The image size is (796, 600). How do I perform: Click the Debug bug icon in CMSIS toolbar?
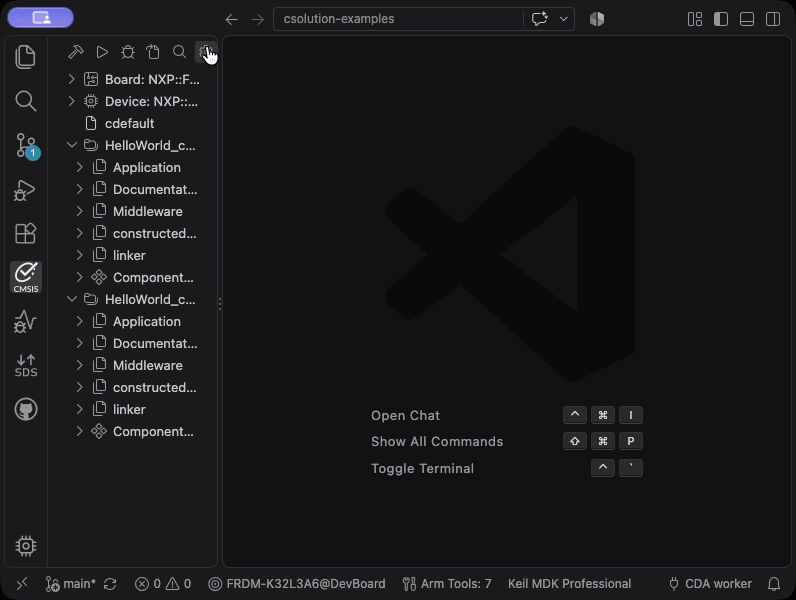pos(128,52)
